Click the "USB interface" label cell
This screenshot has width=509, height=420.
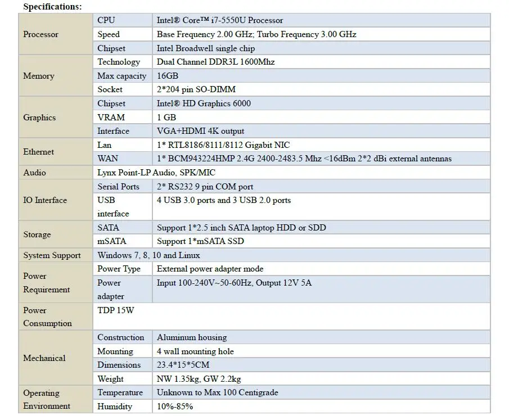(x=123, y=207)
